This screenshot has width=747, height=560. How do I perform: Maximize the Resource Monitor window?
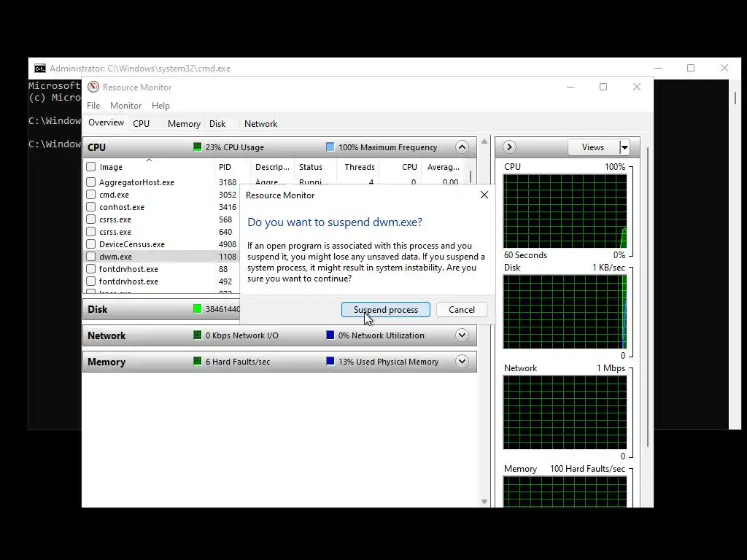603,87
